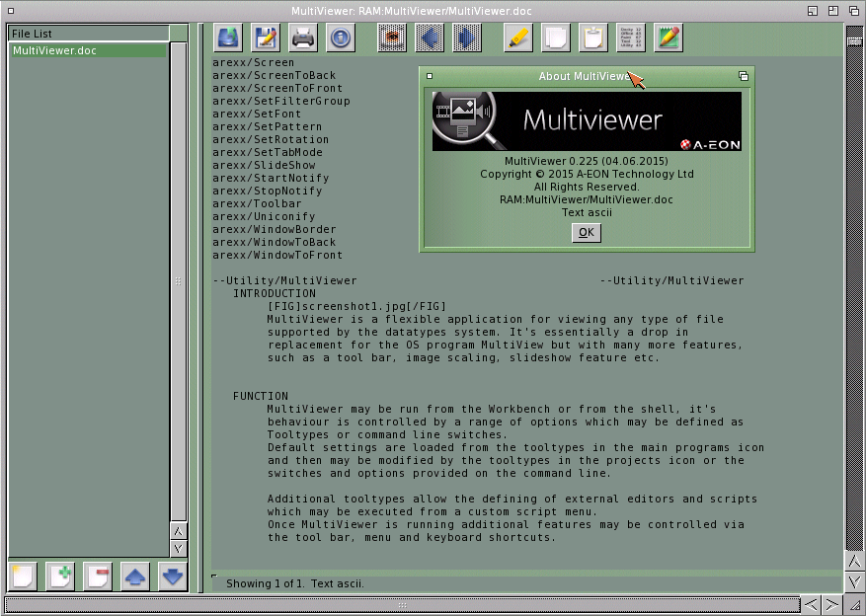This screenshot has height=616, width=866.
Task: Click the 'arexx/ScreenToBack' line
Action: pyautogui.click(x=274, y=76)
